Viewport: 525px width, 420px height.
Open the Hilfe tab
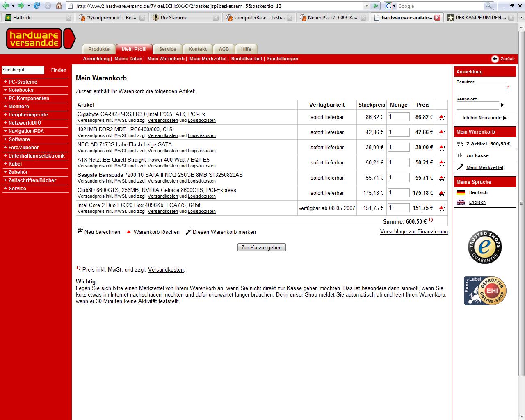[x=246, y=49]
